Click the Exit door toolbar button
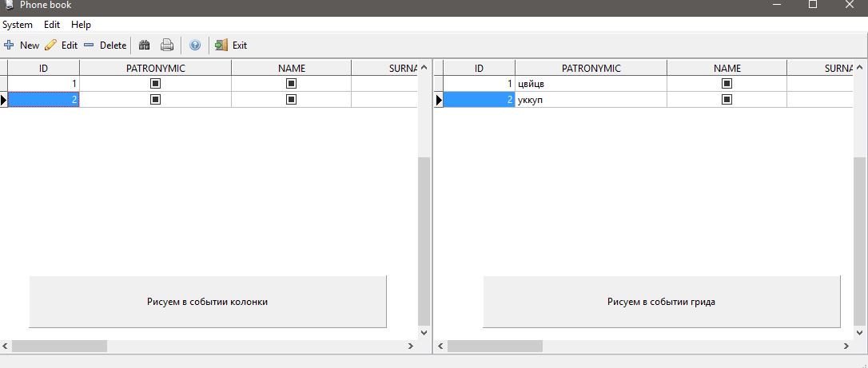 (231, 46)
